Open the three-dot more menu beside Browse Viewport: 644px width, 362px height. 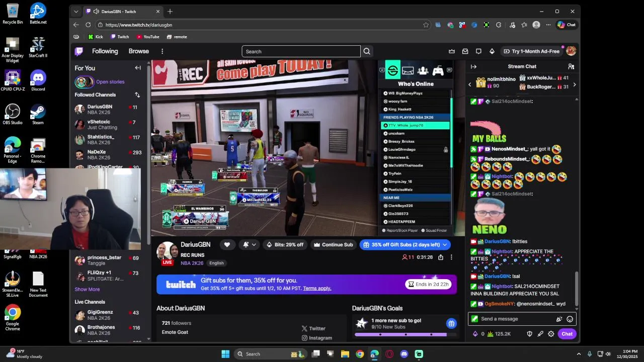pyautogui.click(x=162, y=51)
